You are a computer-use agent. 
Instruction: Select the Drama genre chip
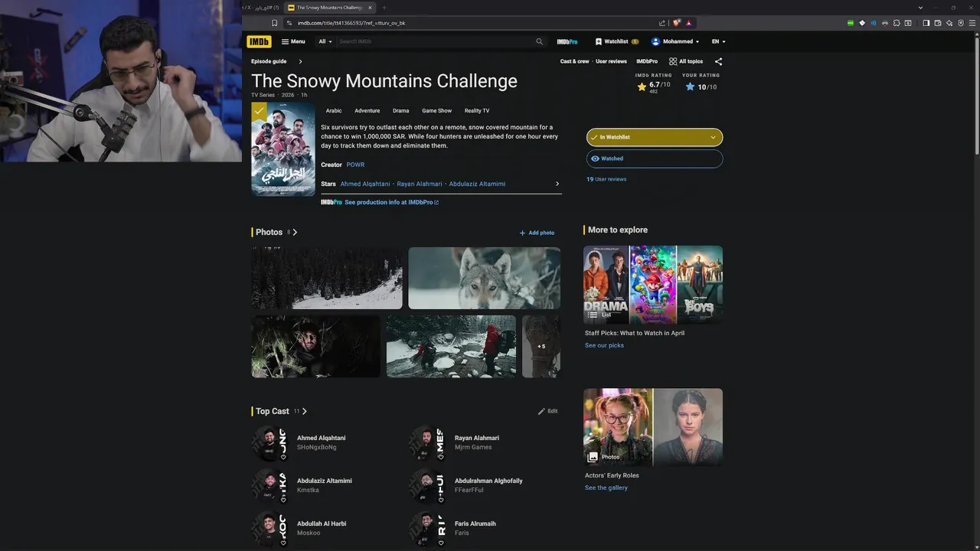coord(401,111)
